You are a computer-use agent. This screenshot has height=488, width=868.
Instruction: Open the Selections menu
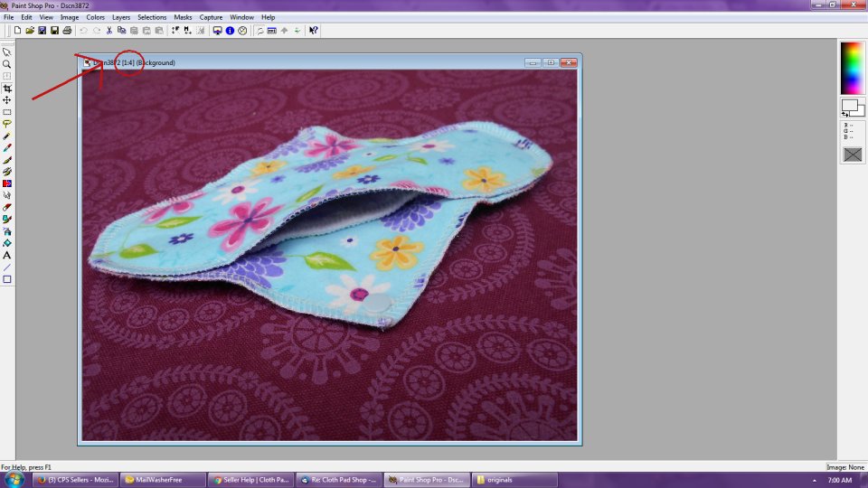(152, 17)
